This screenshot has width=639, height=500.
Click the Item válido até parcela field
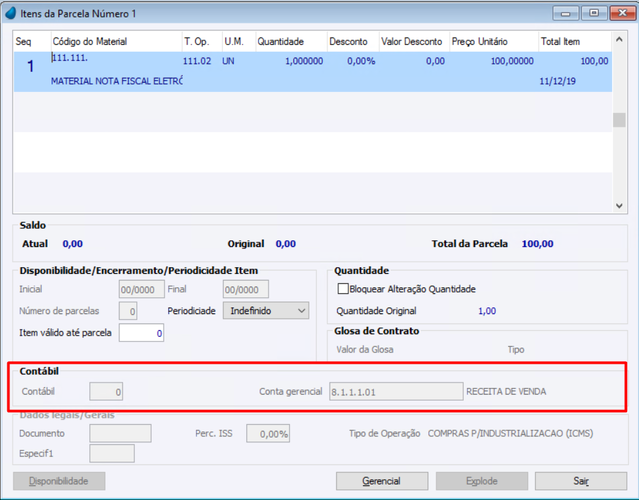pos(141,333)
